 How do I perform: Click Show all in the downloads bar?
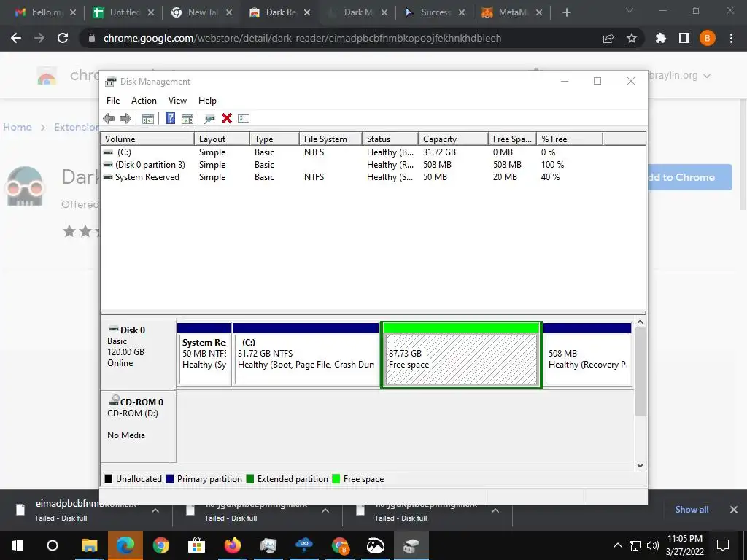pyautogui.click(x=692, y=510)
